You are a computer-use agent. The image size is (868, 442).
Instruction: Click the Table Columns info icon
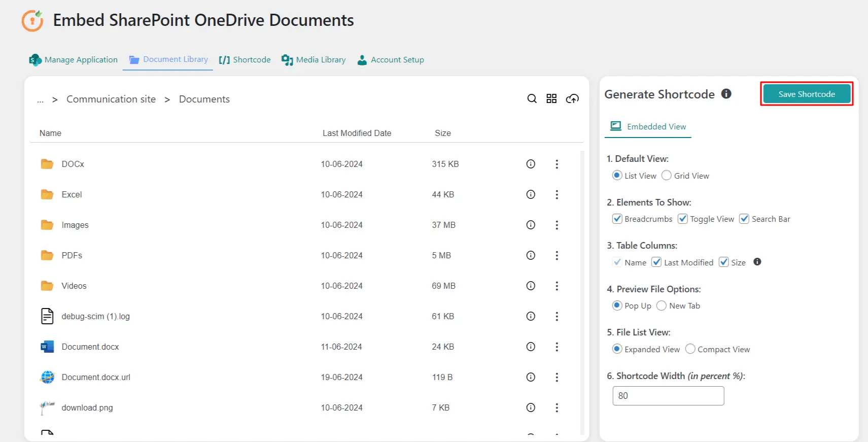coord(757,262)
